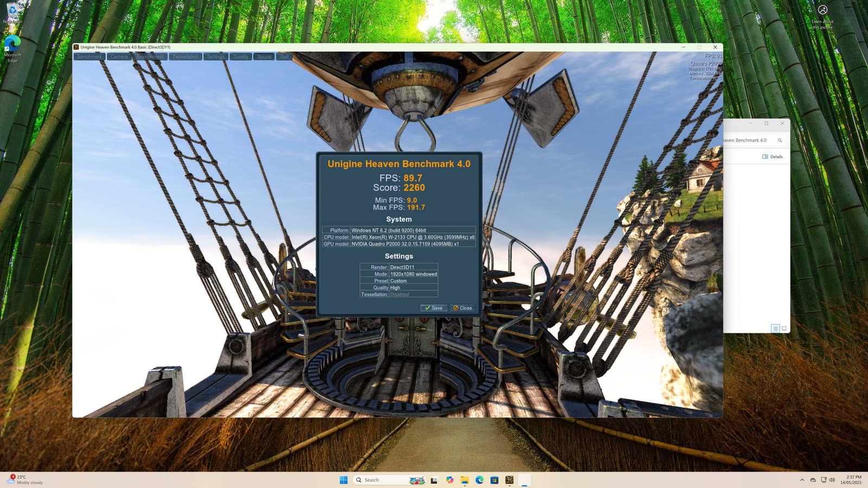Screen dimensions: 868x488
Task: Open the Windows Start menu
Action: tap(343, 480)
